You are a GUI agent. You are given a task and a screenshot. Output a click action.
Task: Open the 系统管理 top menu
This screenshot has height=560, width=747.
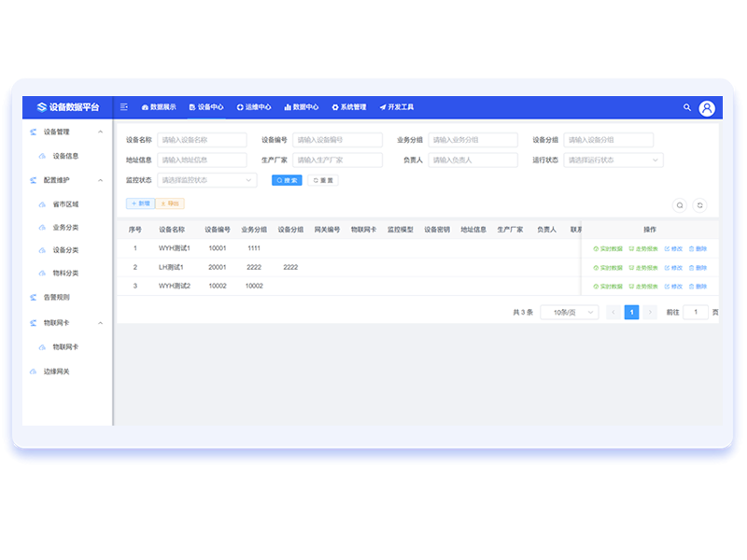tap(349, 107)
